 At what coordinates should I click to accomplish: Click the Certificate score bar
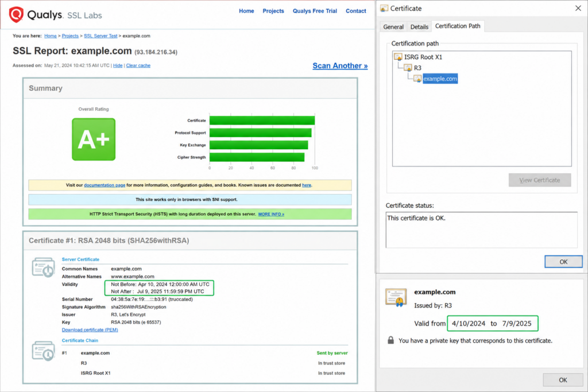tap(262, 121)
